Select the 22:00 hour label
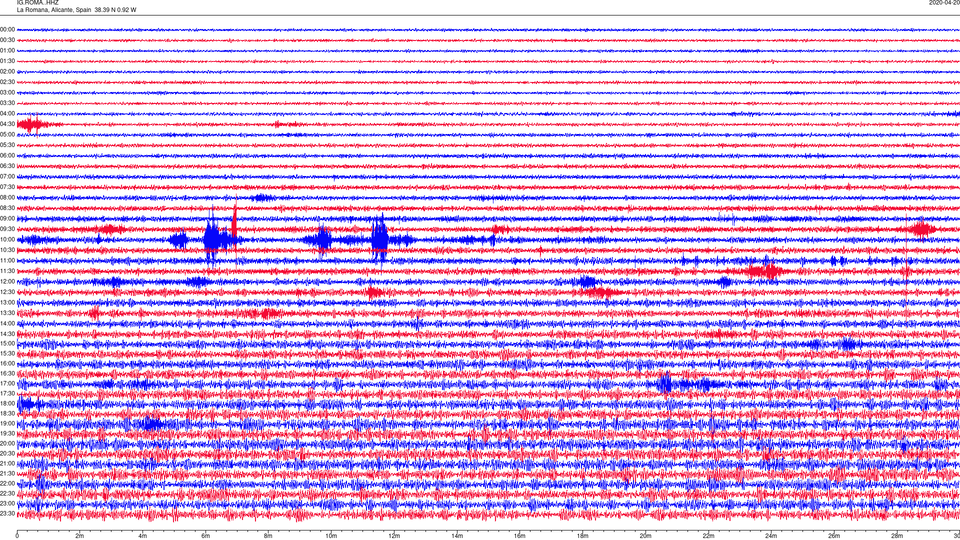 7,484
